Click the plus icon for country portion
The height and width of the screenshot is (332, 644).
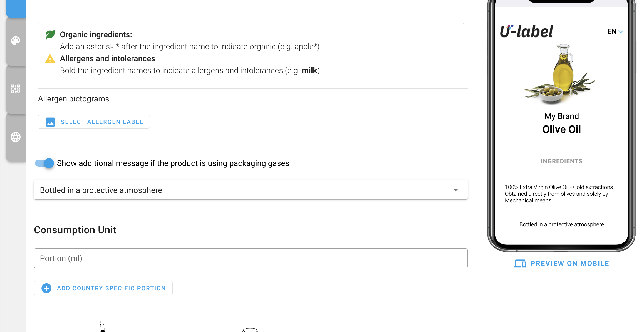click(46, 288)
